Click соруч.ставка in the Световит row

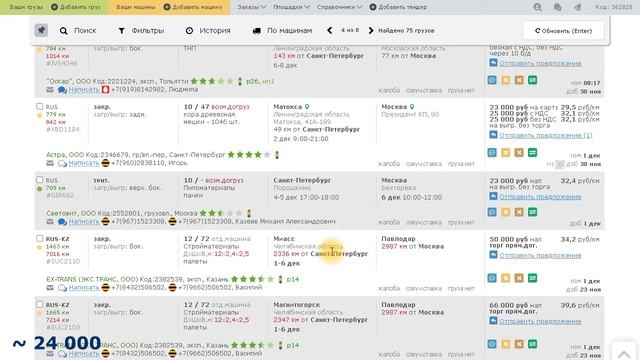pos(424,222)
